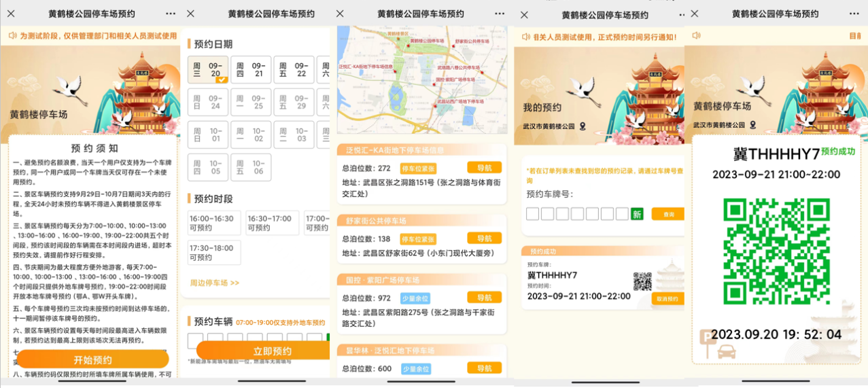Choose the 周四 09-21 date option
Image resolution: width=868 pixels, height=388 pixels.
pos(250,70)
